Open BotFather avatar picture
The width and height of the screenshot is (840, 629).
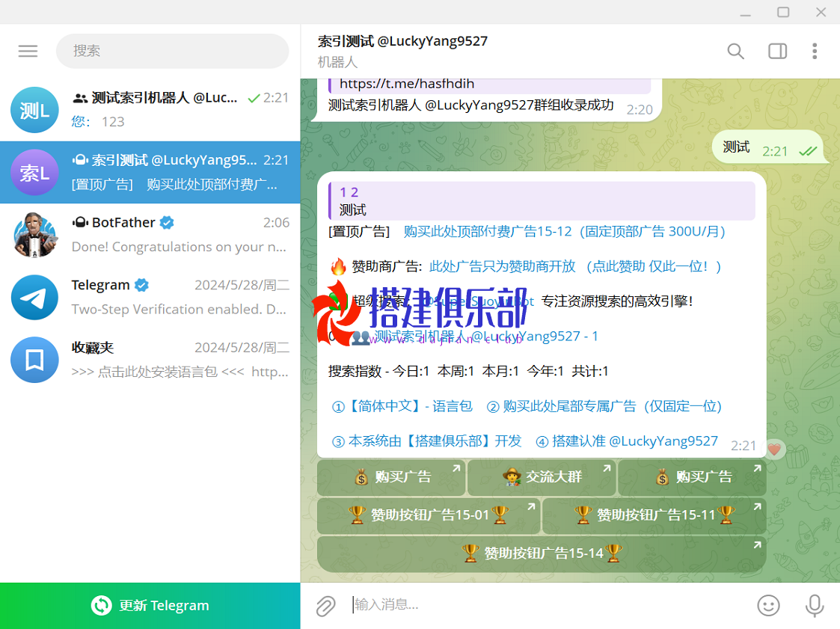tap(35, 235)
